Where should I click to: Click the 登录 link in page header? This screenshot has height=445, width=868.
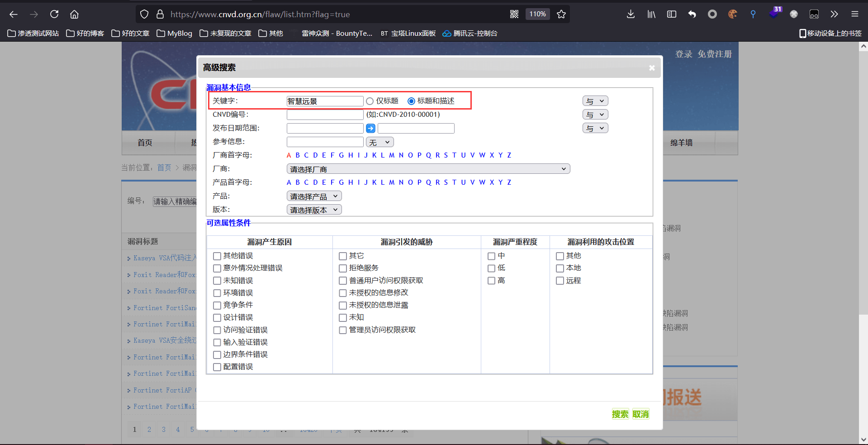tap(684, 54)
